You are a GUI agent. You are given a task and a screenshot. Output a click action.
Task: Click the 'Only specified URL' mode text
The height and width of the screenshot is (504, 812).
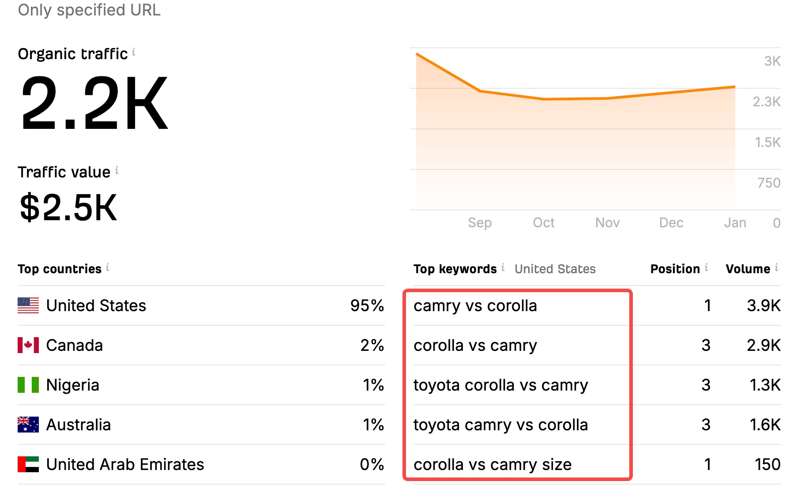tap(89, 10)
